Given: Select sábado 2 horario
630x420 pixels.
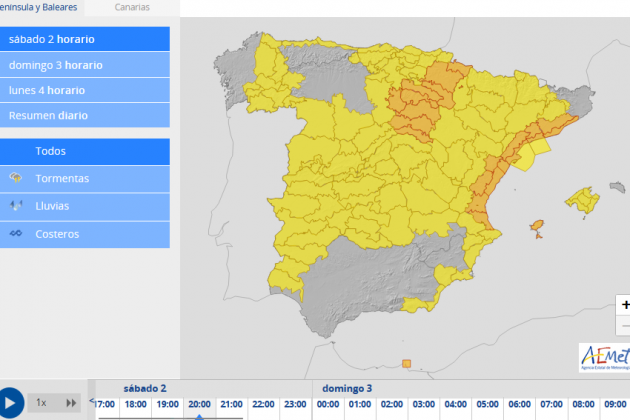Looking at the screenshot, I should coord(85,39).
